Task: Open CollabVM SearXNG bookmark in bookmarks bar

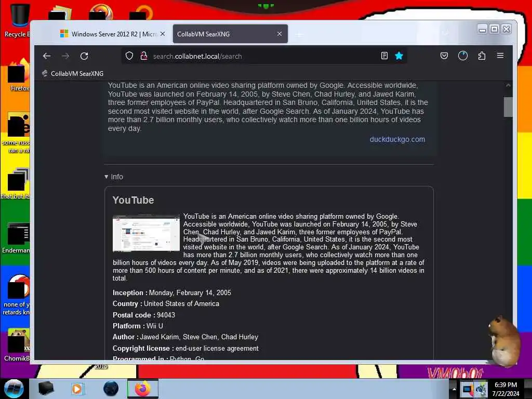Action: click(x=73, y=73)
